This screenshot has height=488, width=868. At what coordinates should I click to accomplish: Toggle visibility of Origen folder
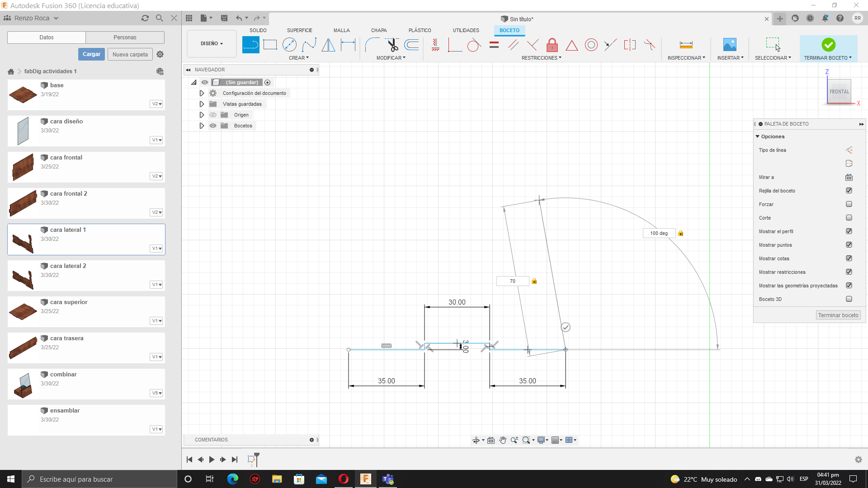point(213,115)
